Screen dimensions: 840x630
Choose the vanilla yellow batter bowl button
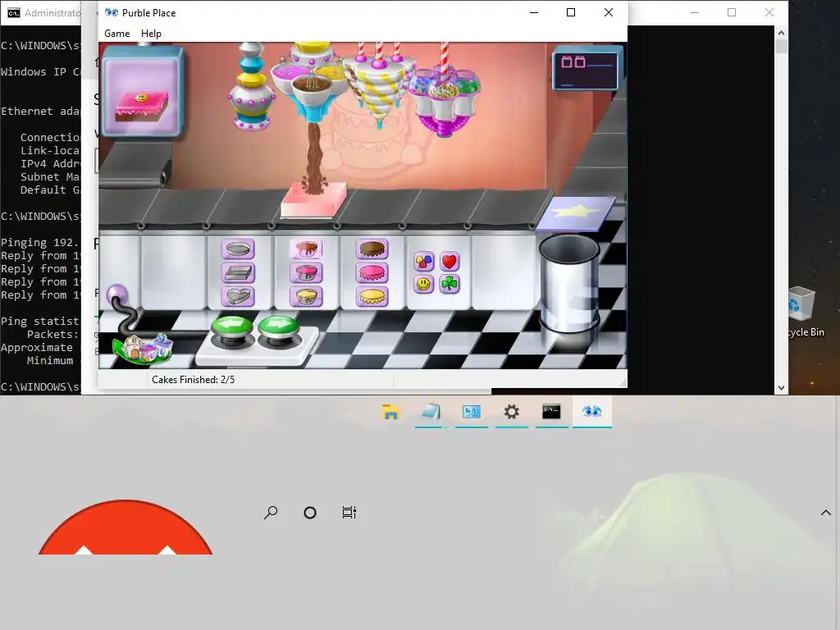pos(306,295)
